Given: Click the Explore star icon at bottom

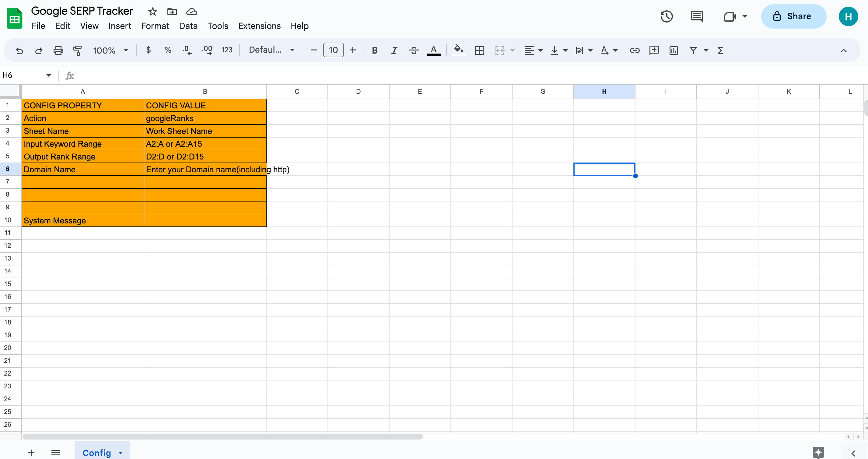Looking at the screenshot, I should [x=818, y=452].
